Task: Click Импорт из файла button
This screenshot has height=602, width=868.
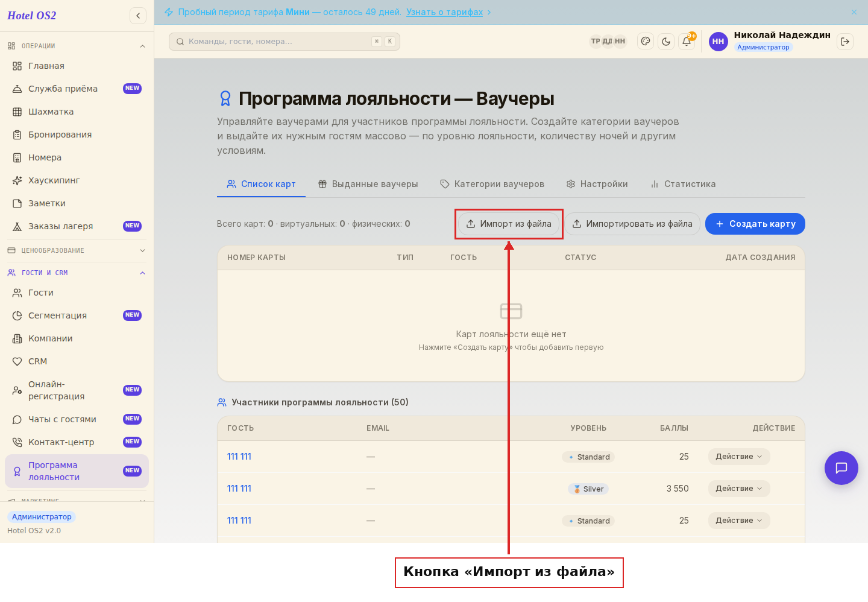Action: pyautogui.click(x=509, y=224)
